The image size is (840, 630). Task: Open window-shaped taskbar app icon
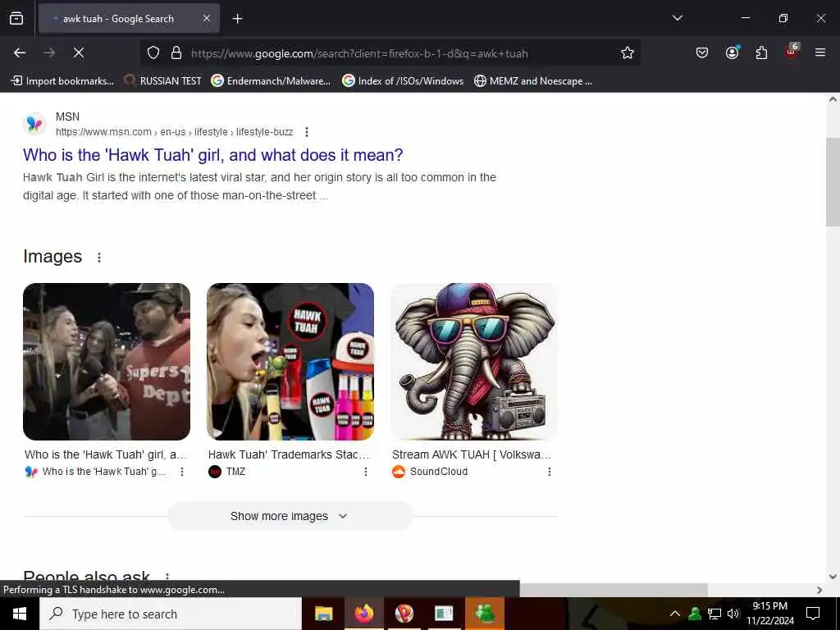444,614
